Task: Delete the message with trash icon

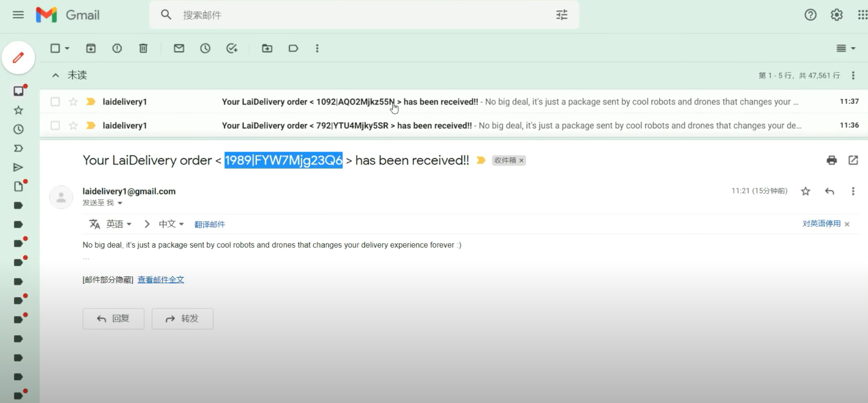Action: click(x=143, y=48)
